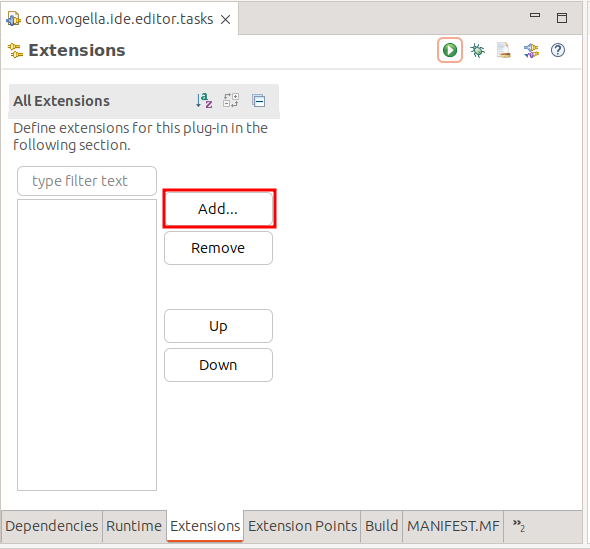Focus the type filter text field
The height and width of the screenshot is (549, 590).
pos(87,181)
